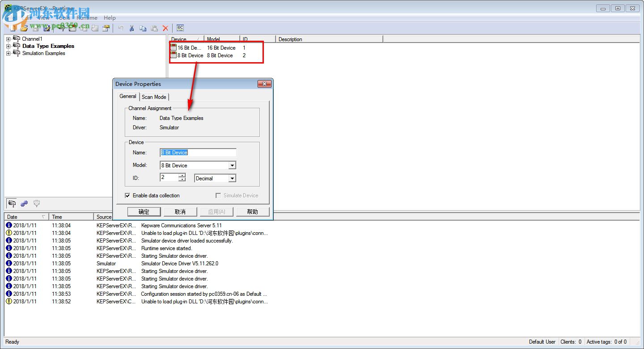Add a new channel from the toolbar
This screenshot has height=349, width=644.
[x=62, y=28]
